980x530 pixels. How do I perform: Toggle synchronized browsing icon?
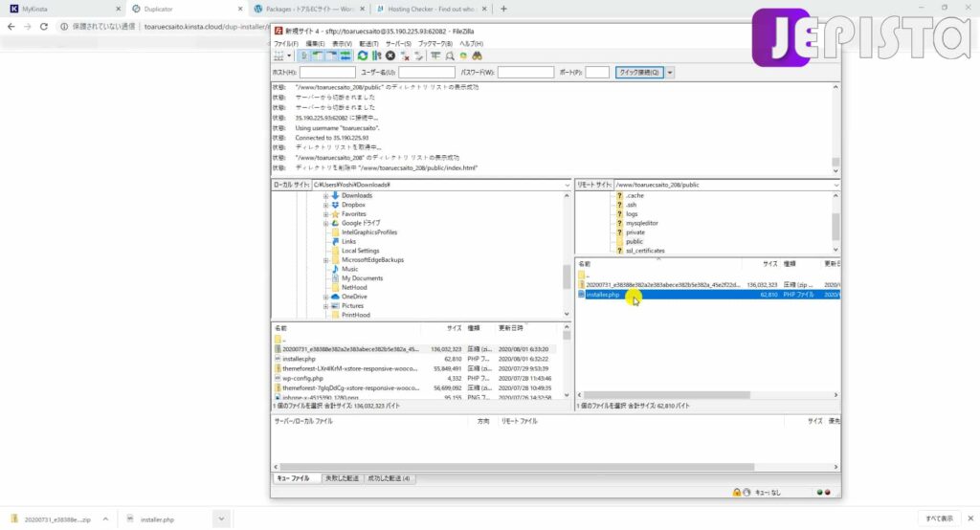point(463,56)
